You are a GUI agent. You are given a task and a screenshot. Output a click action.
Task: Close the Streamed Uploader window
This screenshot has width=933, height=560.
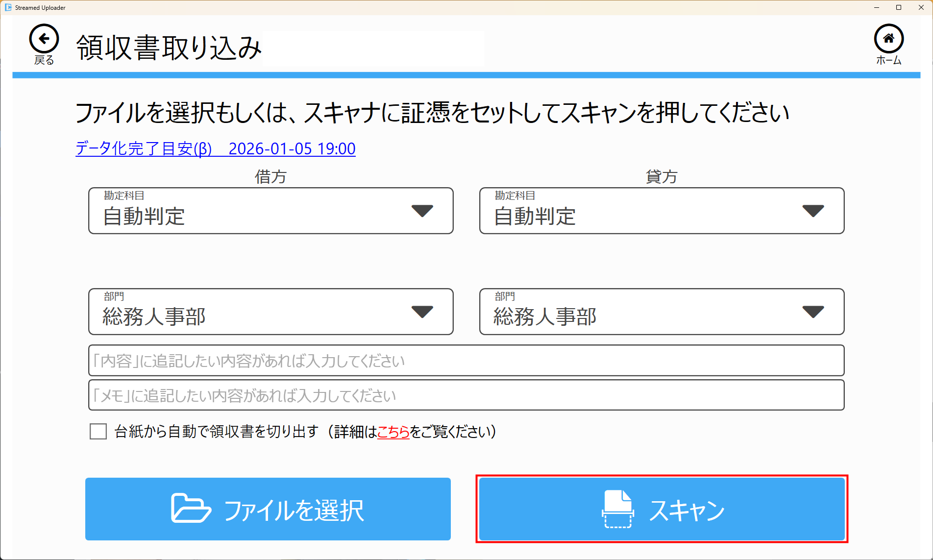click(x=921, y=7)
